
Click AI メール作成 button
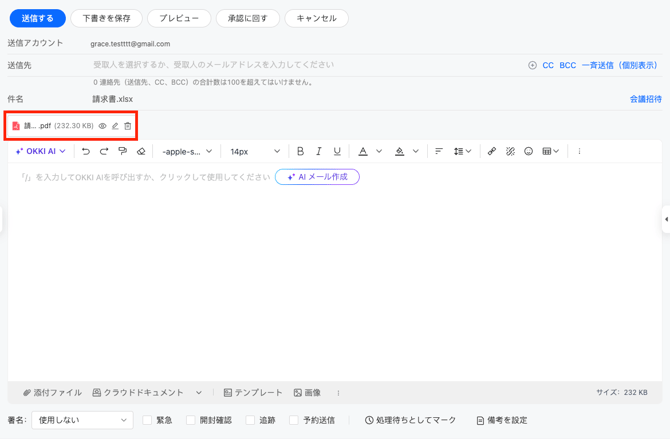point(317,177)
